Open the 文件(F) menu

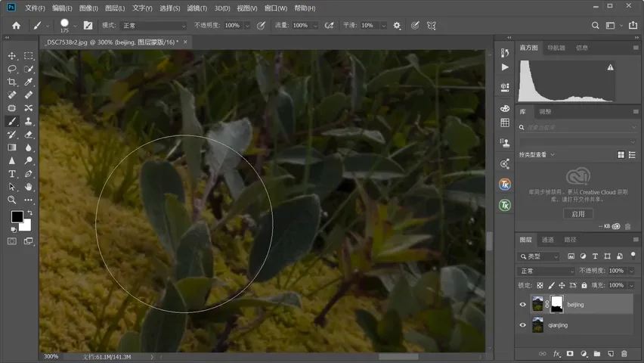point(35,8)
